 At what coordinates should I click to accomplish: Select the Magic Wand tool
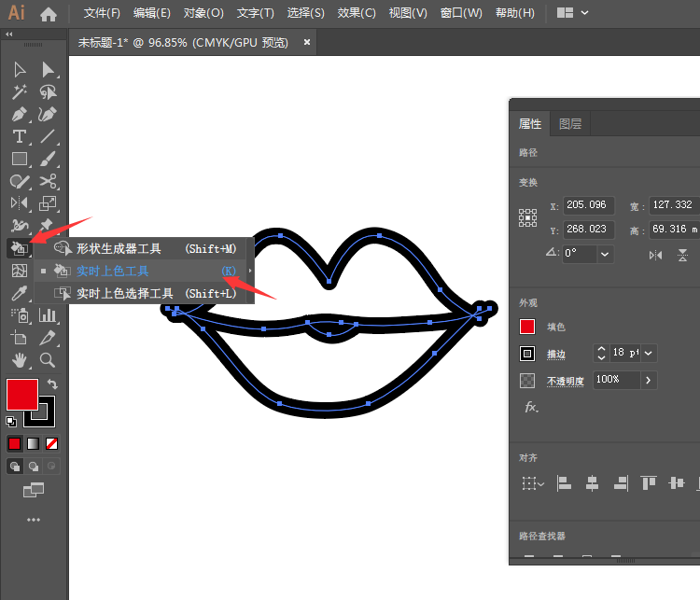20,92
